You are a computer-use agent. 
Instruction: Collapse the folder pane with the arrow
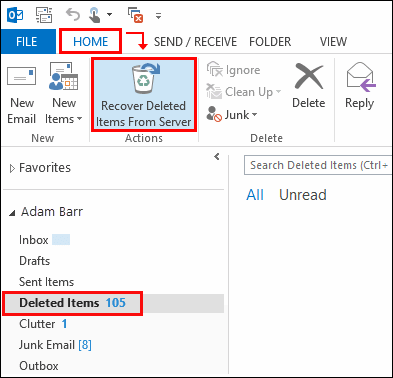click(217, 156)
